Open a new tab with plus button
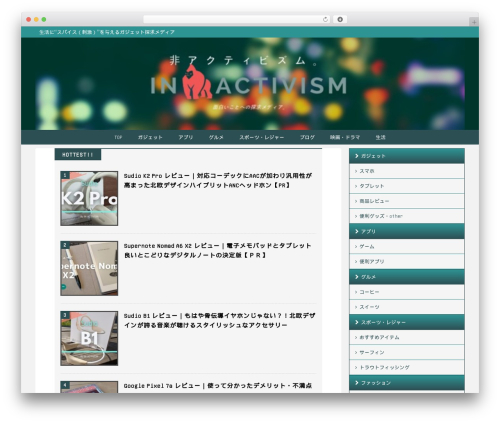The height and width of the screenshot is (423, 500). tap(474, 22)
